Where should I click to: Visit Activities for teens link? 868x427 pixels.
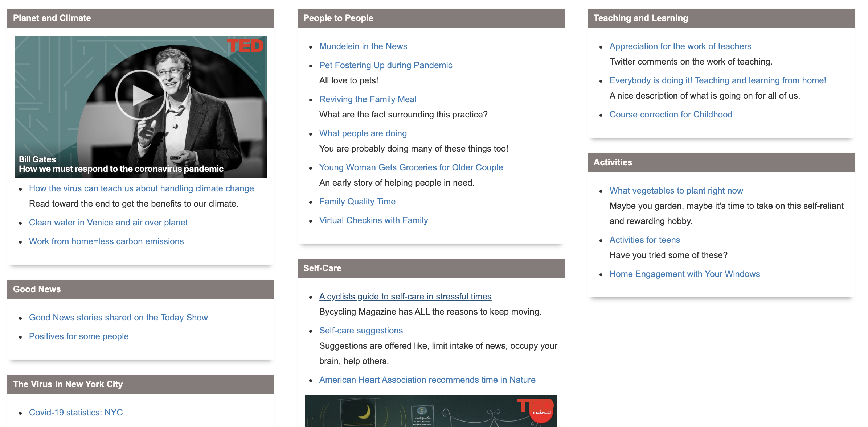pos(644,240)
